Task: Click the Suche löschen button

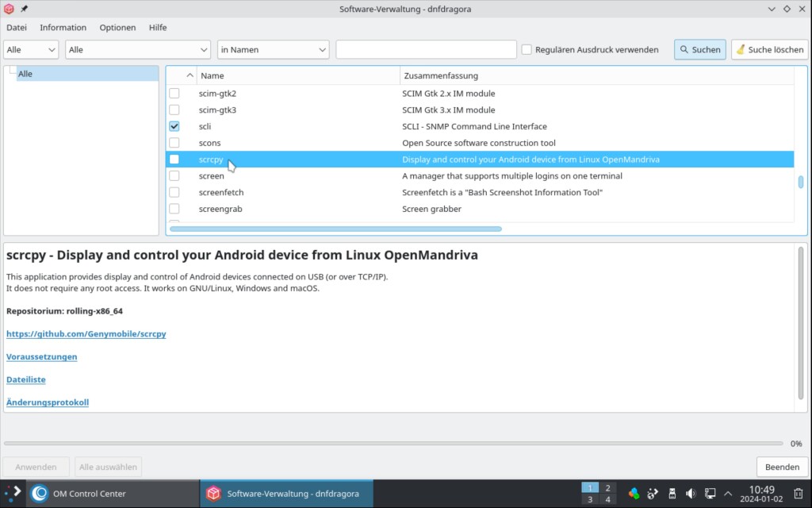Action: point(770,50)
